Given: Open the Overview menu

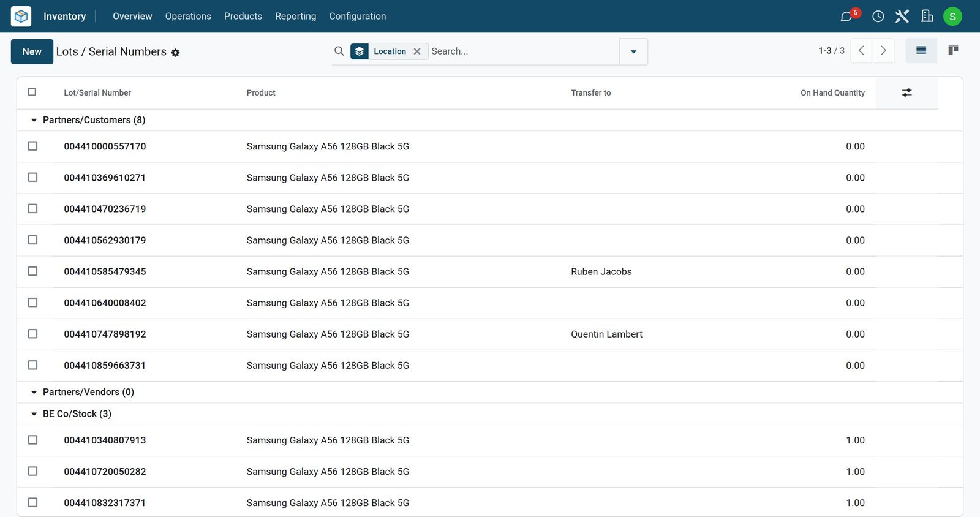Looking at the screenshot, I should pos(132,17).
